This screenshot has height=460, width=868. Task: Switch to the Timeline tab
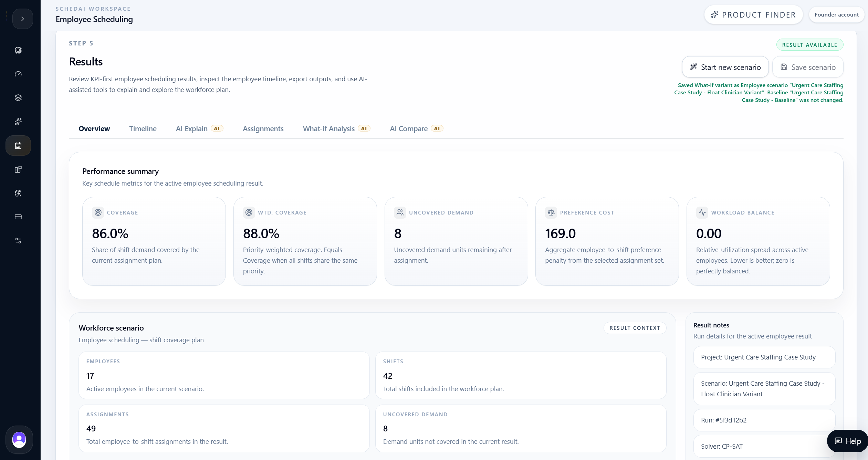pos(143,129)
